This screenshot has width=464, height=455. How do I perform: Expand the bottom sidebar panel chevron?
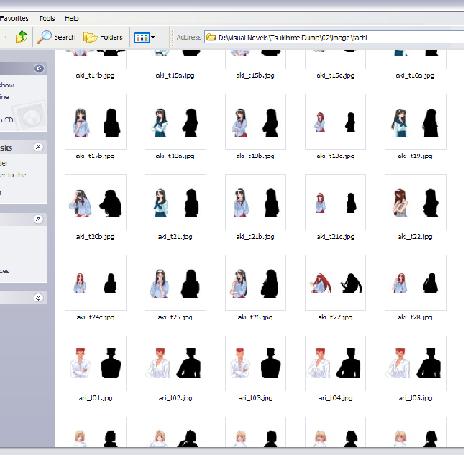(38, 298)
